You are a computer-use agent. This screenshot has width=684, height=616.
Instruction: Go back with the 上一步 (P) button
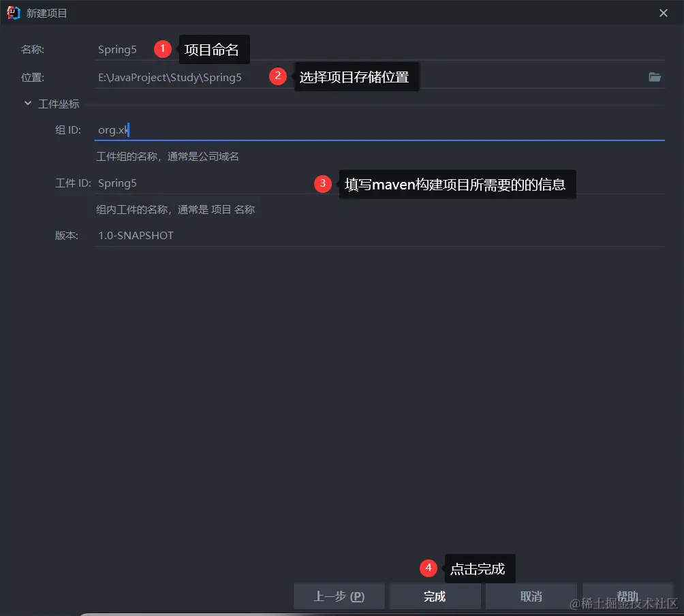(x=339, y=596)
